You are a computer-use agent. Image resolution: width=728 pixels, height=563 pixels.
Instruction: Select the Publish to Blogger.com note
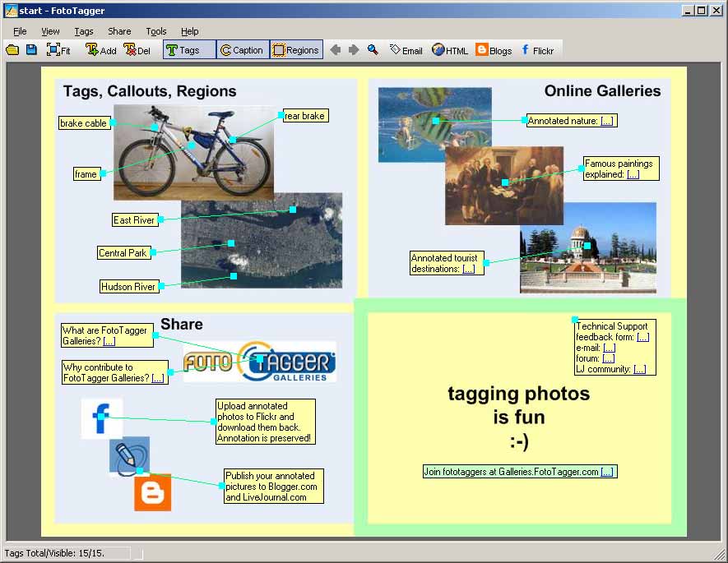273,486
